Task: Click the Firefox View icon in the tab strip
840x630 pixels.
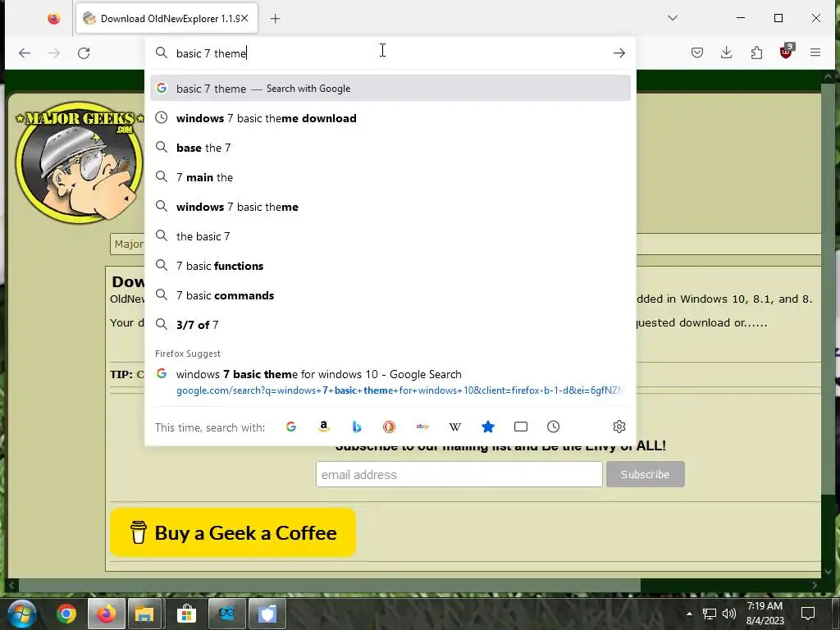Action: (53, 19)
